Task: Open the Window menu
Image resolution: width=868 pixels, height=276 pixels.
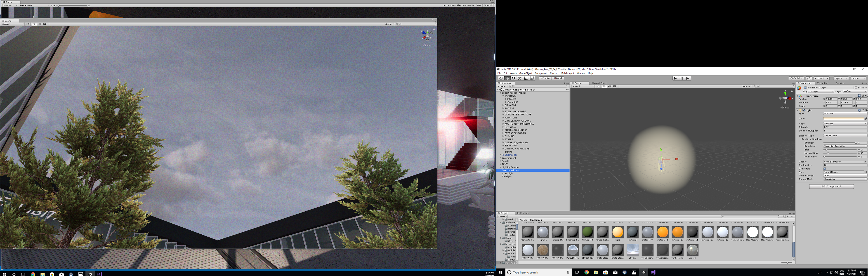Action: (x=581, y=73)
